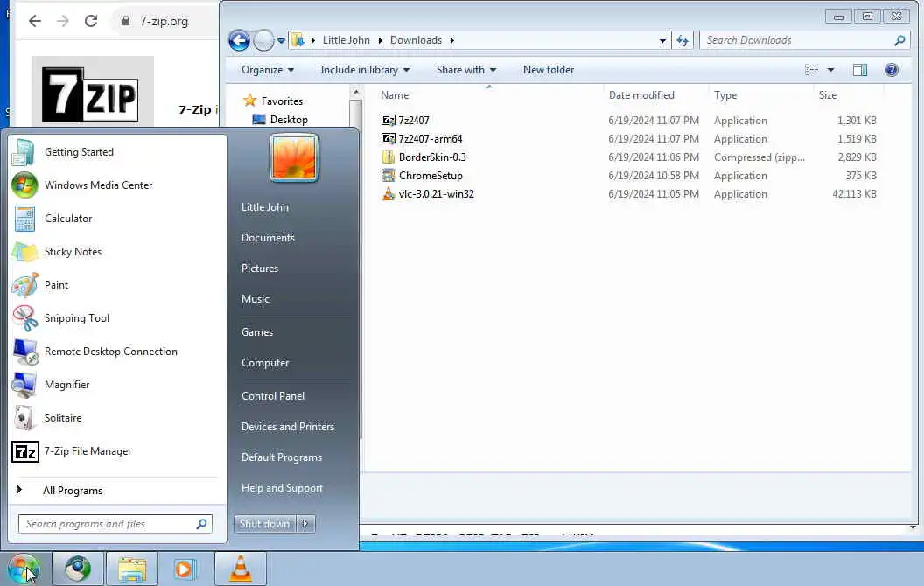Launch the Magnifier icon
This screenshot has height=586, width=924.
pyautogui.click(x=24, y=385)
